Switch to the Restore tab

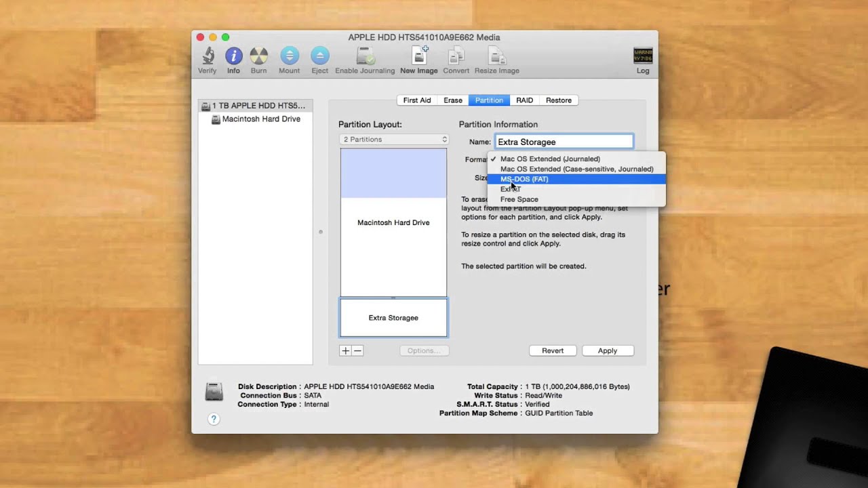tap(559, 100)
